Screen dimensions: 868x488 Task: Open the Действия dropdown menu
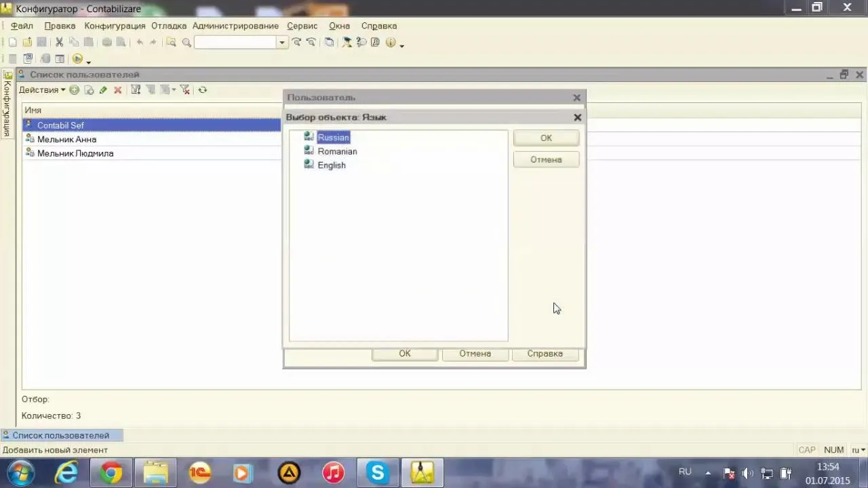point(42,89)
